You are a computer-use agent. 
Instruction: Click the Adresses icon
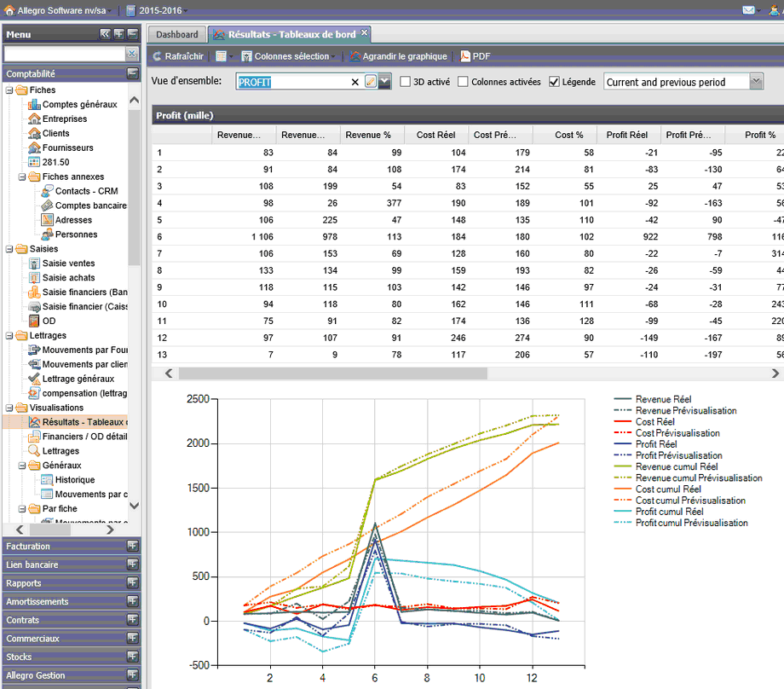(47, 220)
